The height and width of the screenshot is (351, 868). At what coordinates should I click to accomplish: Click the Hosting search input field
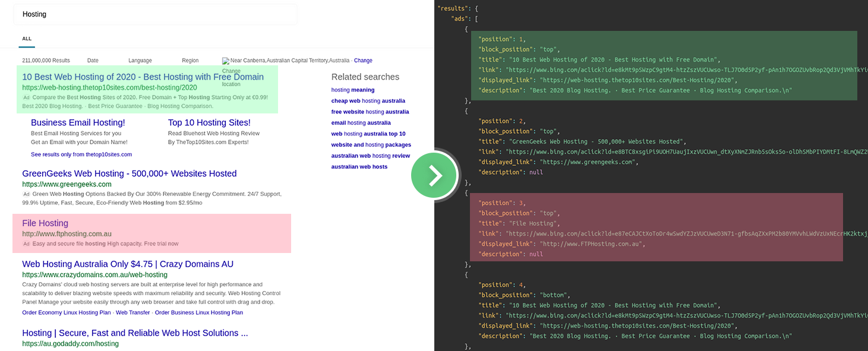pos(156,14)
